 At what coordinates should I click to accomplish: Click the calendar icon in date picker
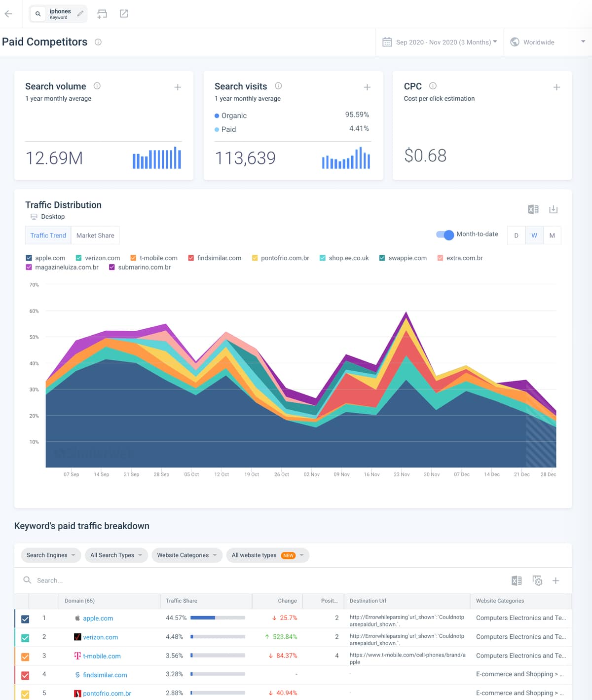(x=387, y=42)
